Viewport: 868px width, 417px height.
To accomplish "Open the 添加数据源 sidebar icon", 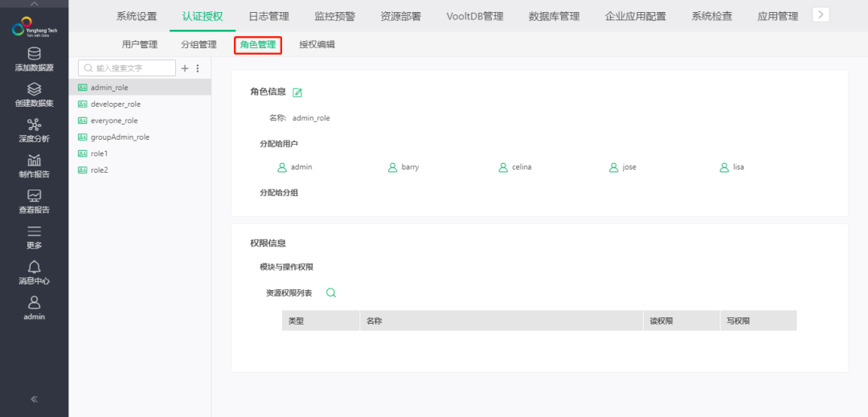I will pos(35,54).
